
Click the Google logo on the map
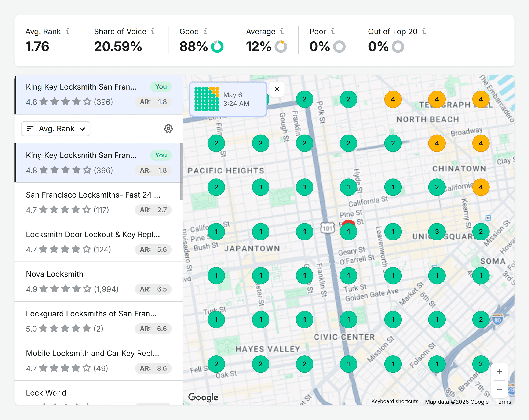click(x=203, y=397)
